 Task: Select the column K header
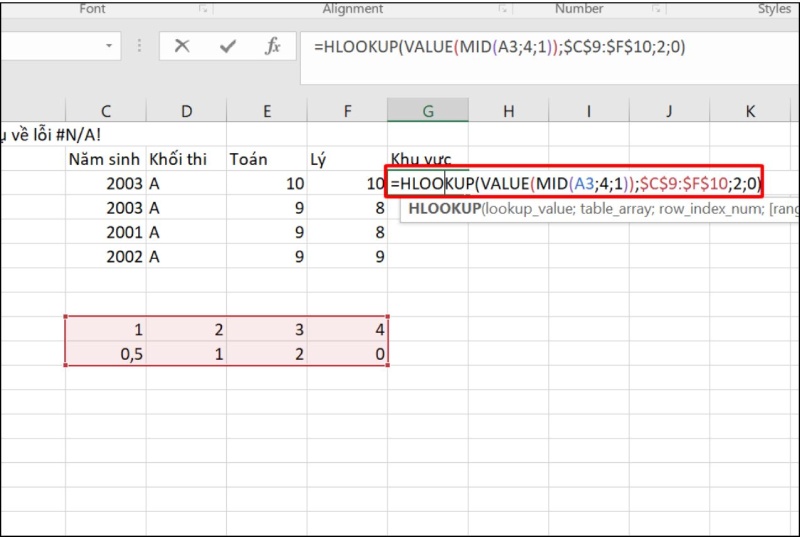pos(749,111)
